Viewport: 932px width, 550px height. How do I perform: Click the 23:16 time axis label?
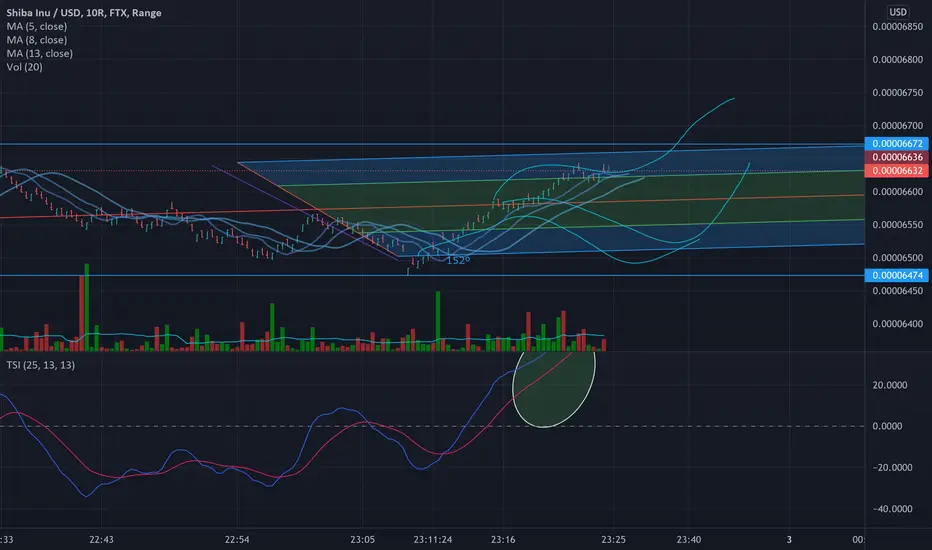tap(503, 540)
